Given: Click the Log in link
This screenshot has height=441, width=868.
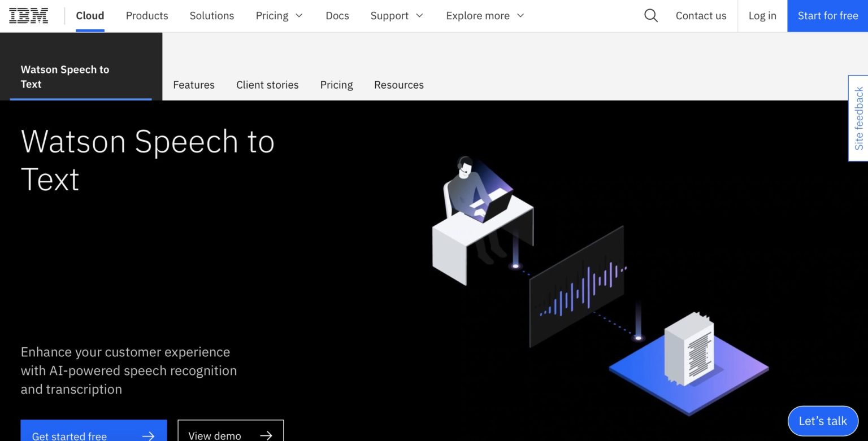Looking at the screenshot, I should click(x=762, y=16).
